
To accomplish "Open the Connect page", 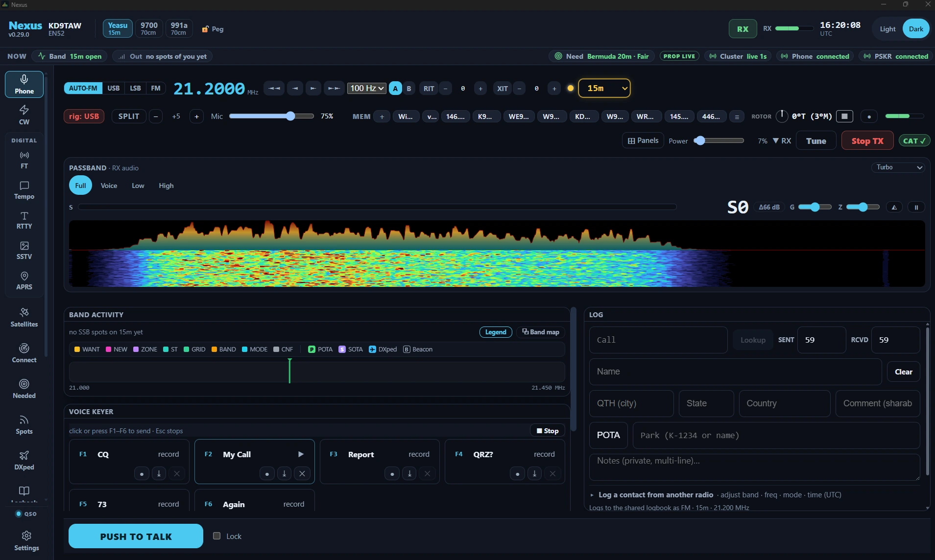I will (24, 353).
